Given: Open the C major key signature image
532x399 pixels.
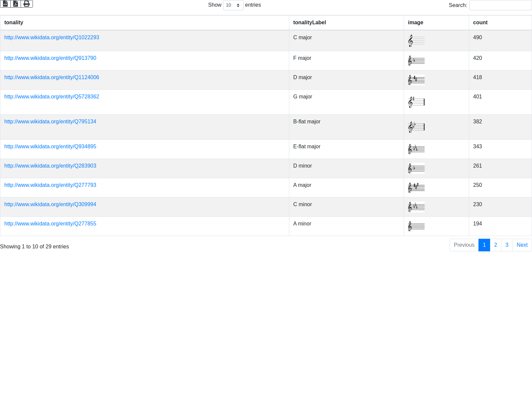Looking at the screenshot, I should [416, 41].
